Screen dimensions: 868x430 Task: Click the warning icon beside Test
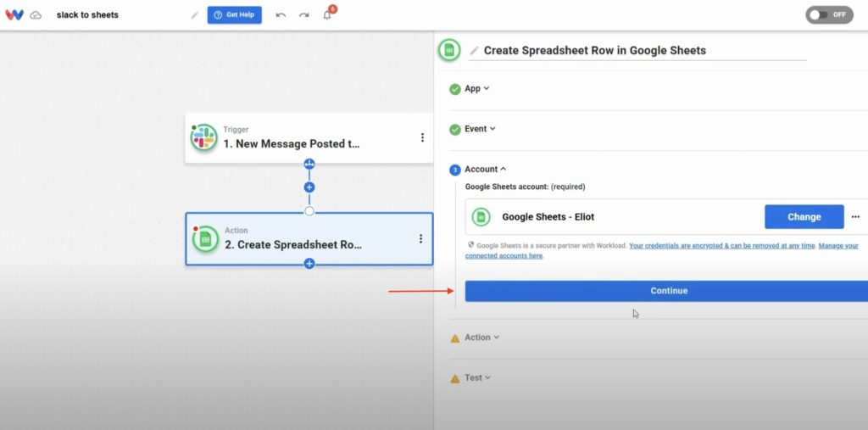coord(455,379)
